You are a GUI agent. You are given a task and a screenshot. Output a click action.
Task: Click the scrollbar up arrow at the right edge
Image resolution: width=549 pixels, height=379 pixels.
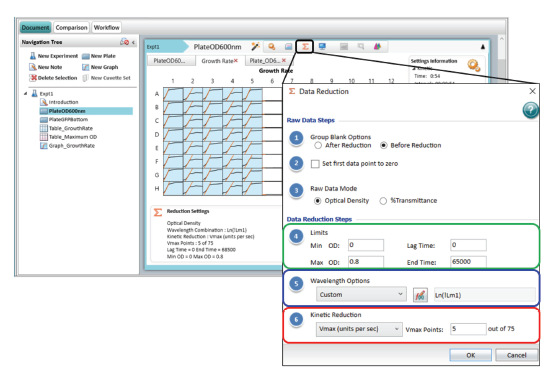pyautogui.click(x=501, y=39)
